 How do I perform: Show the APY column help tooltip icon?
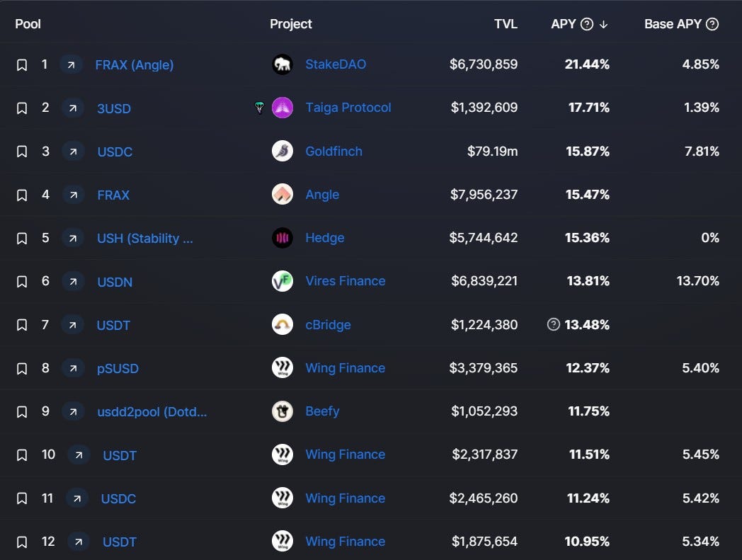[x=586, y=24]
